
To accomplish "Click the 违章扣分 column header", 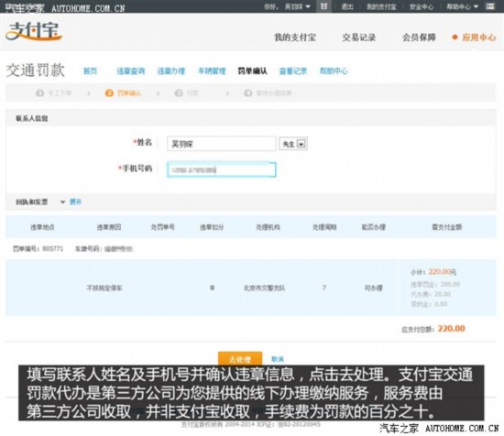I will pyautogui.click(x=212, y=227).
